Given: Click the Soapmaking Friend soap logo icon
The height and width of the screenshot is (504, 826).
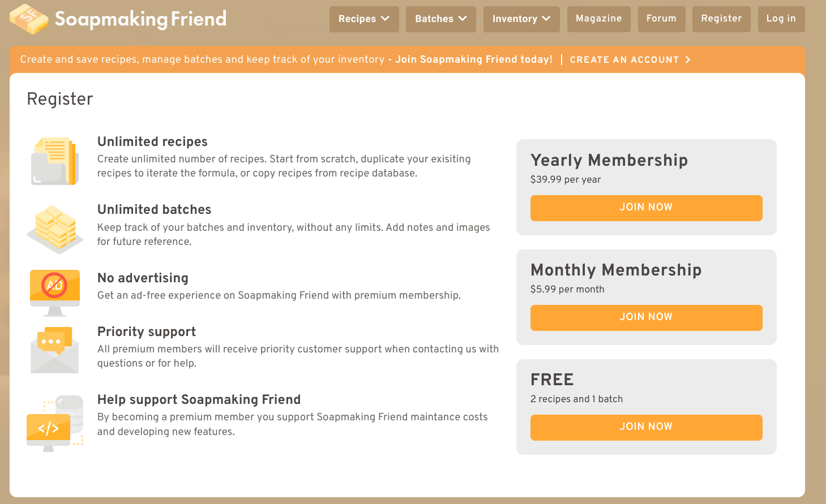Looking at the screenshot, I should [x=29, y=19].
